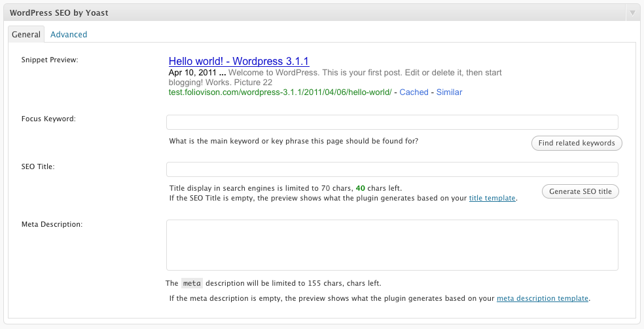Image resolution: width=644 pixels, height=329 pixels.
Task: Follow the title template link
Action: (492, 198)
